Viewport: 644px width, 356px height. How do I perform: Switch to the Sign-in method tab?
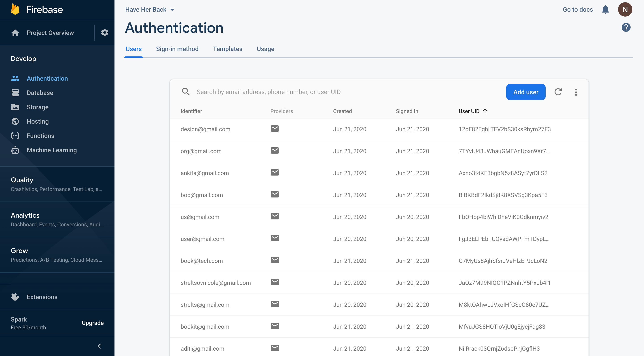(x=177, y=49)
